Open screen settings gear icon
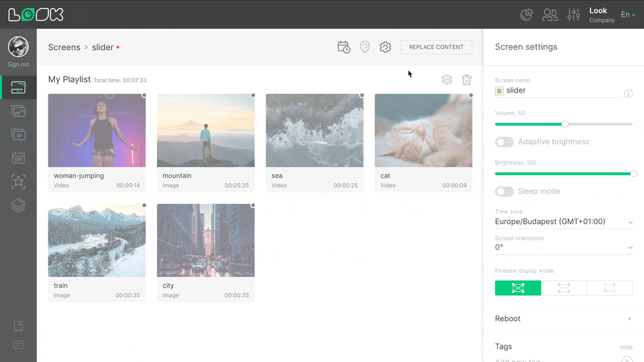Screen dimensions: 644x362 (385, 47)
